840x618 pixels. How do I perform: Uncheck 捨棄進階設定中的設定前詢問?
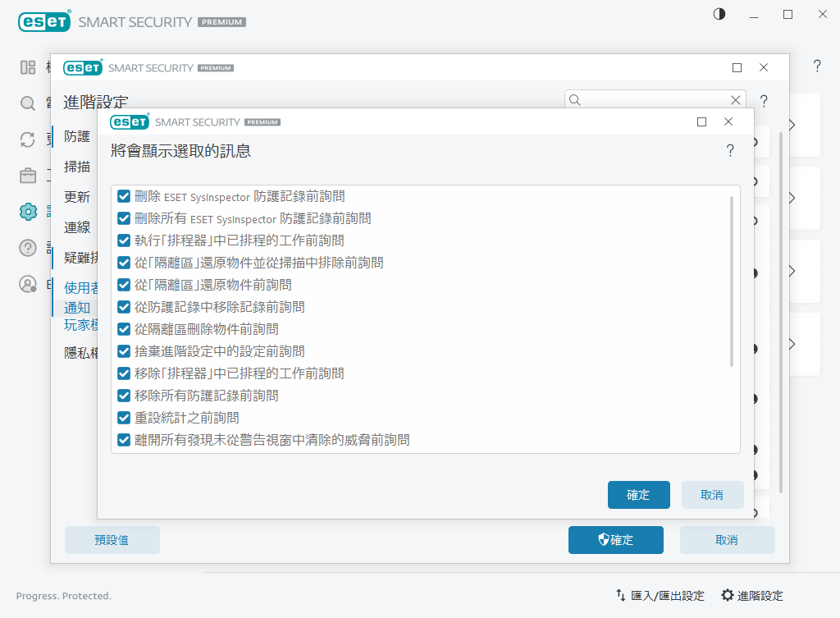click(x=124, y=351)
